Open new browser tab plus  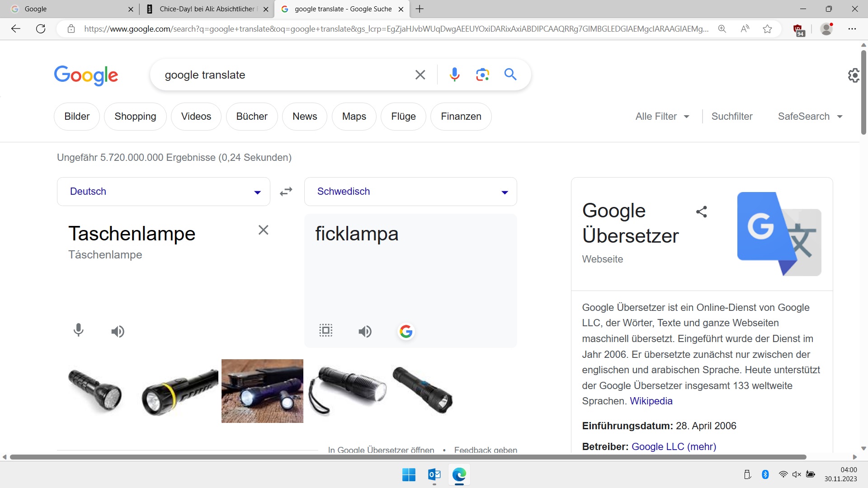420,9
